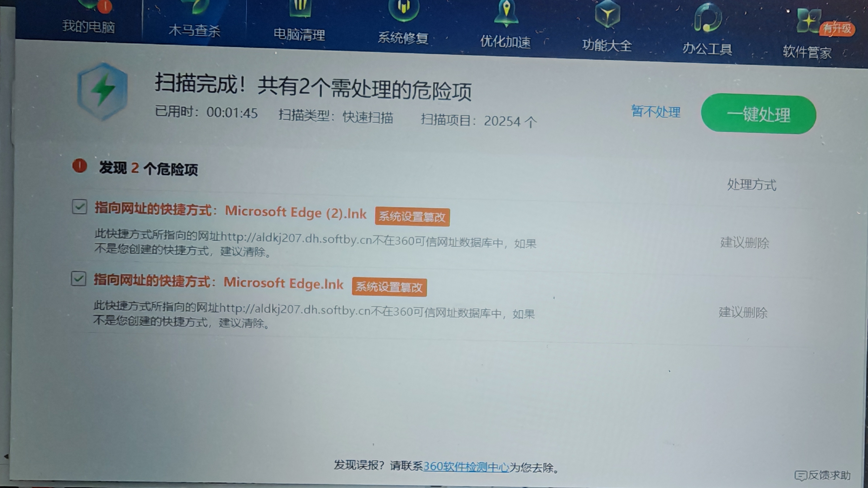Click 建议删除 for Microsoft Edge.lnk
The image size is (868, 488).
tap(743, 312)
